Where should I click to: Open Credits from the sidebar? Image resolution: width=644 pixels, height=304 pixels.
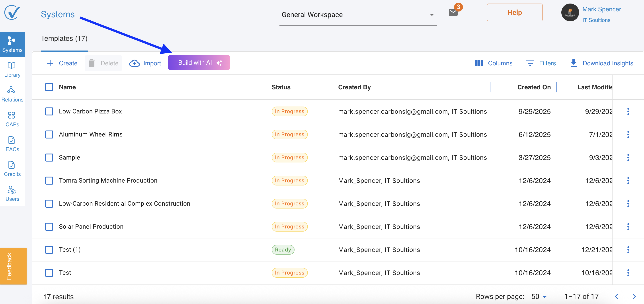click(12, 169)
